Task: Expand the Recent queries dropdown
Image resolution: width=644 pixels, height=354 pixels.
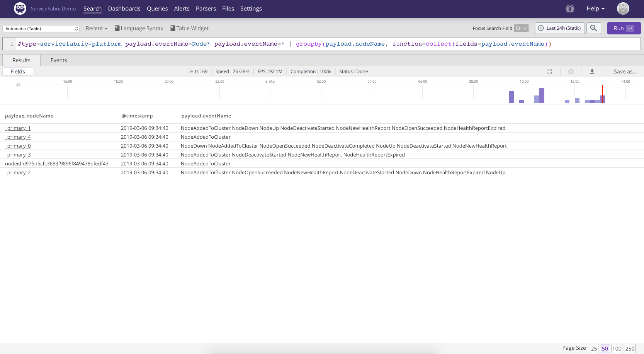Action: 97,28
